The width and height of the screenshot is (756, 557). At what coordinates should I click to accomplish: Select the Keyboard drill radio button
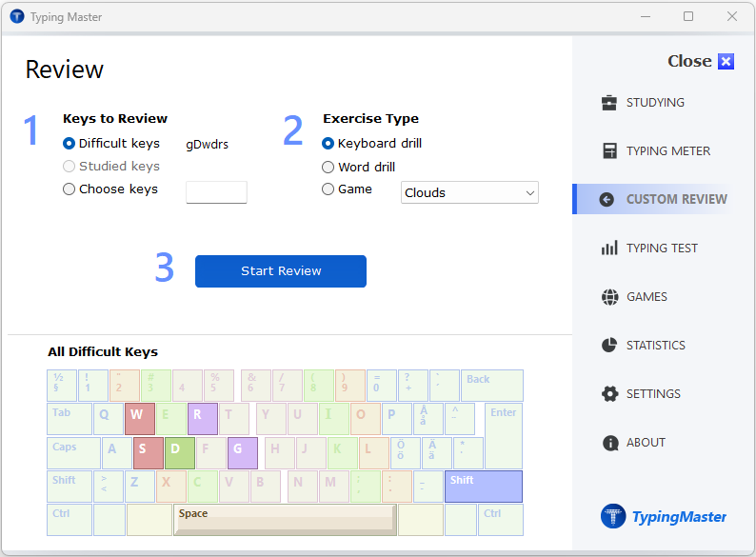[328, 143]
